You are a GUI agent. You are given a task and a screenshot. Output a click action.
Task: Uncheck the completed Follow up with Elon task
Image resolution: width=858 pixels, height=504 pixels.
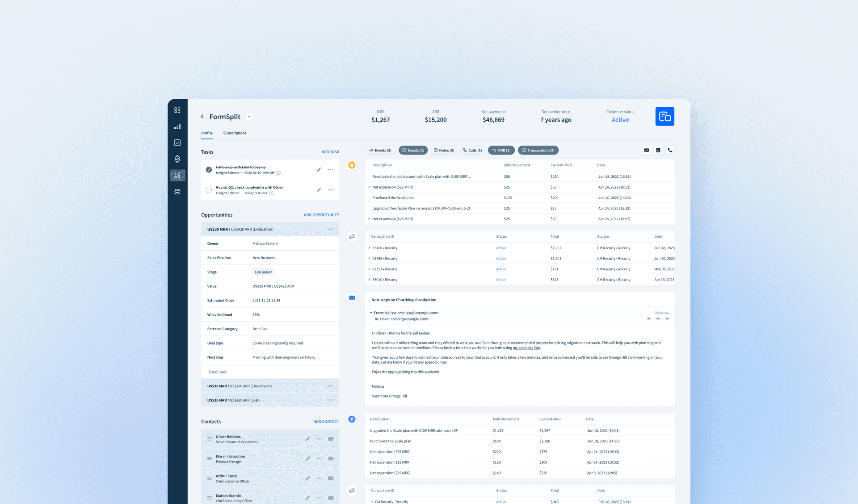pyautogui.click(x=209, y=170)
